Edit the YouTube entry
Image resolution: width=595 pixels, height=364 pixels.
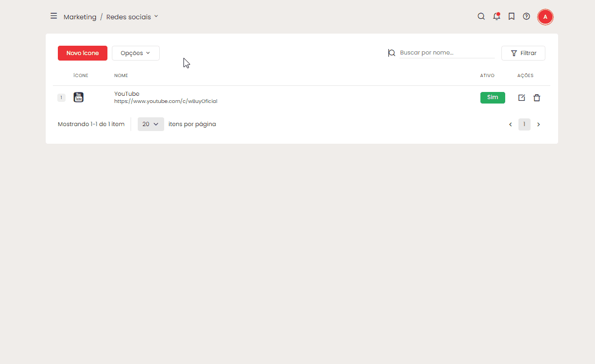[522, 97]
